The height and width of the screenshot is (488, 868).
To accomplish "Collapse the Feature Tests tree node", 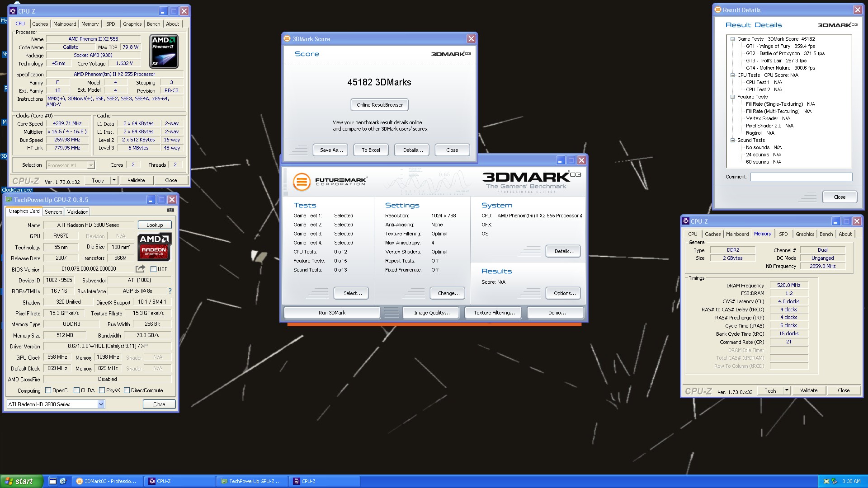I will coord(732,97).
